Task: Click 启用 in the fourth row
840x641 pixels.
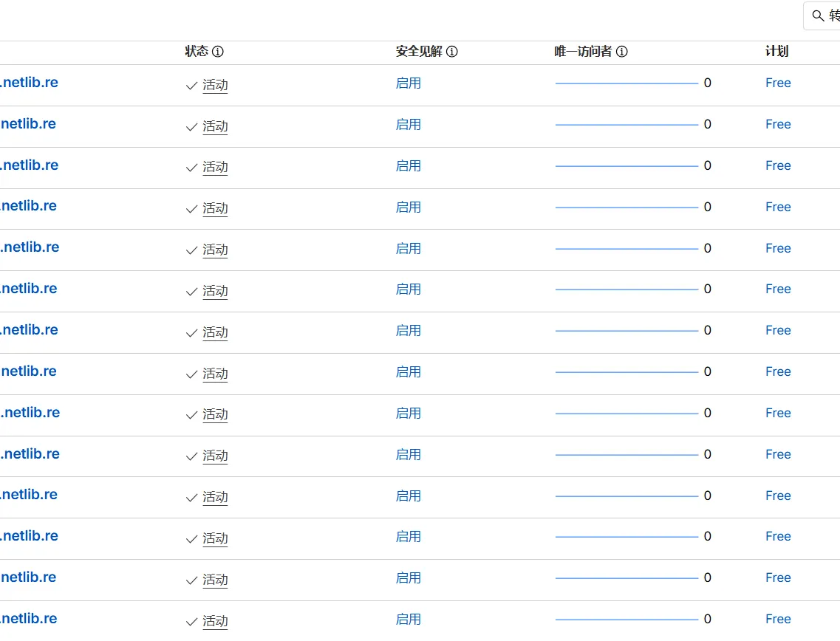Action: (x=408, y=208)
